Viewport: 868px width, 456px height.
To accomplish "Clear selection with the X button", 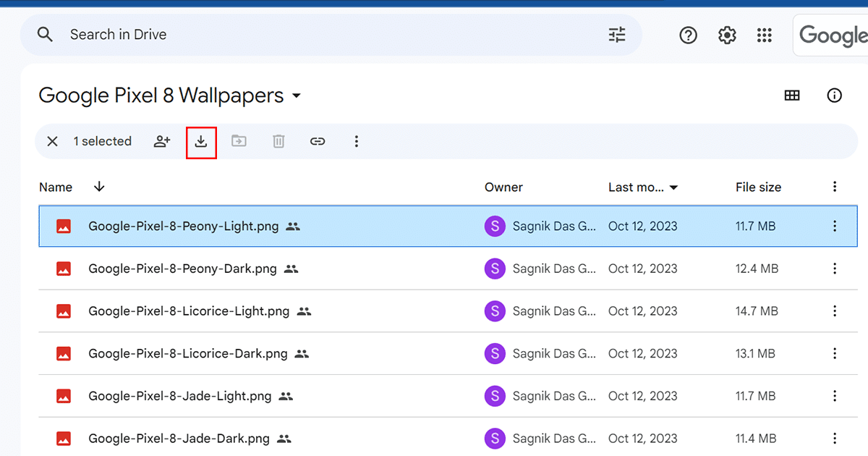I will 52,141.
